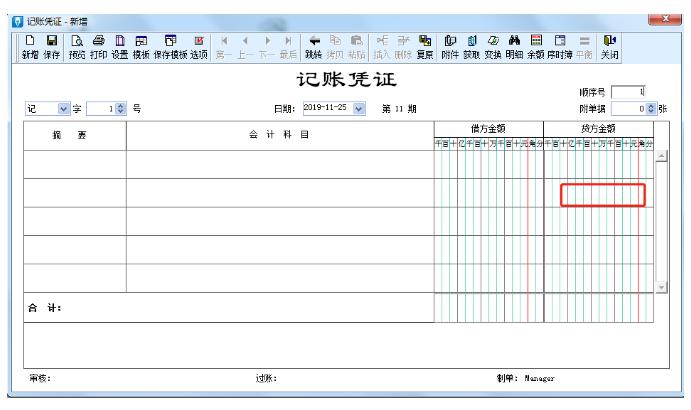Viewport: 691px width, 410px height.
Task: Open the 序时簿 journal icon
Action: 560,47
